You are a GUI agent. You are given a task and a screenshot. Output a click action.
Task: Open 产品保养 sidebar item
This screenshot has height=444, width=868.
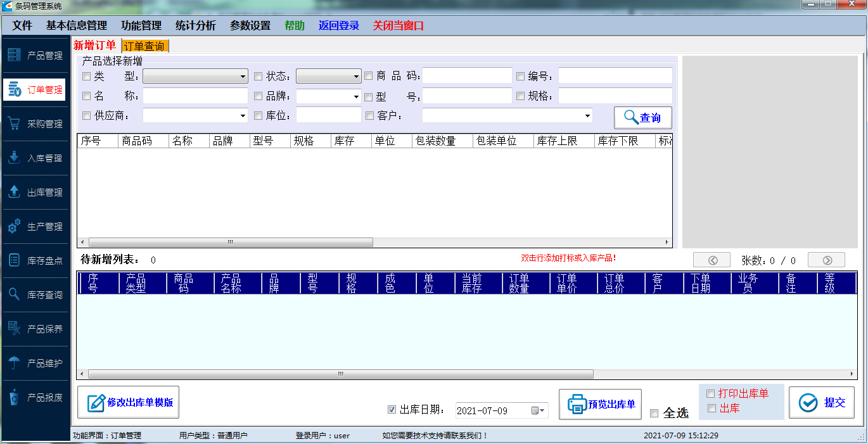pyautogui.click(x=35, y=329)
